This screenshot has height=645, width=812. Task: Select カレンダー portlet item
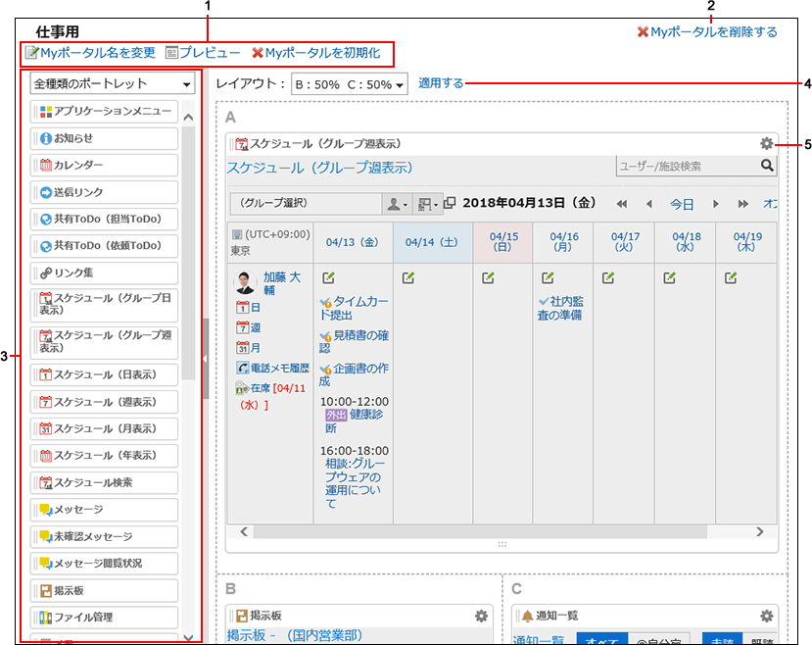(104, 166)
